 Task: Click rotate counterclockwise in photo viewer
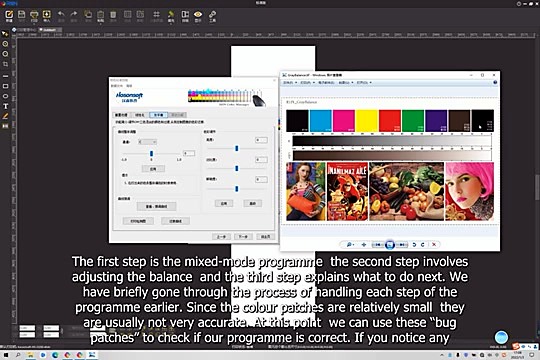414,245
